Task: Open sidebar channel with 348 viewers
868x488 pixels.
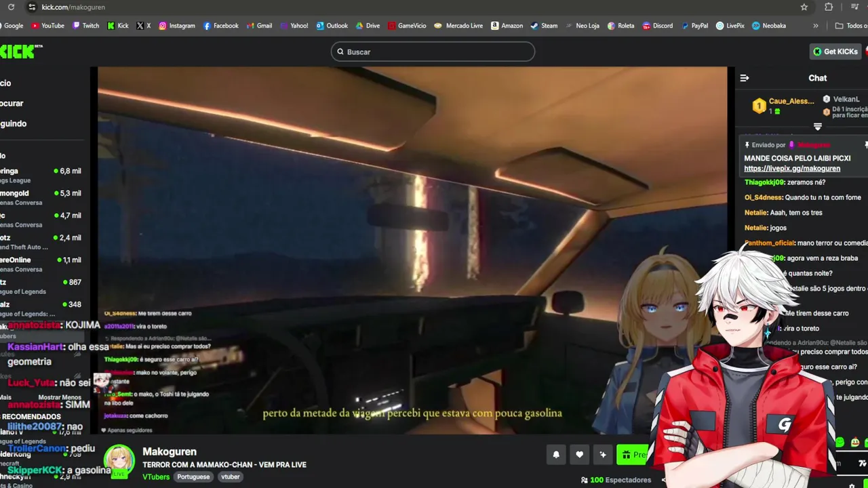Action: tap(41, 309)
